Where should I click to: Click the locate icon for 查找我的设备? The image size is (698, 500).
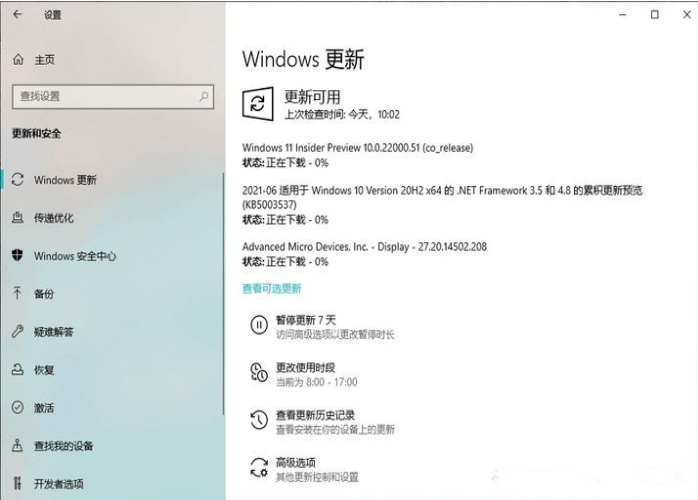click(17, 445)
